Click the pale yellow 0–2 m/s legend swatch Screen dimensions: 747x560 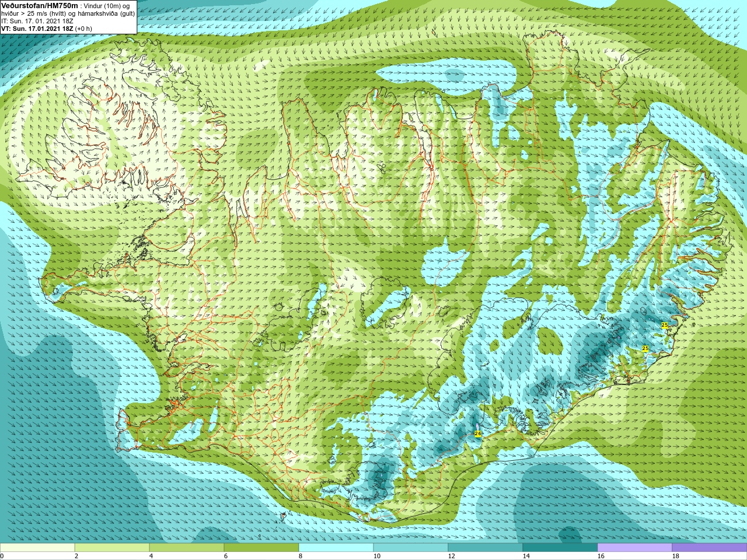click(x=37, y=548)
